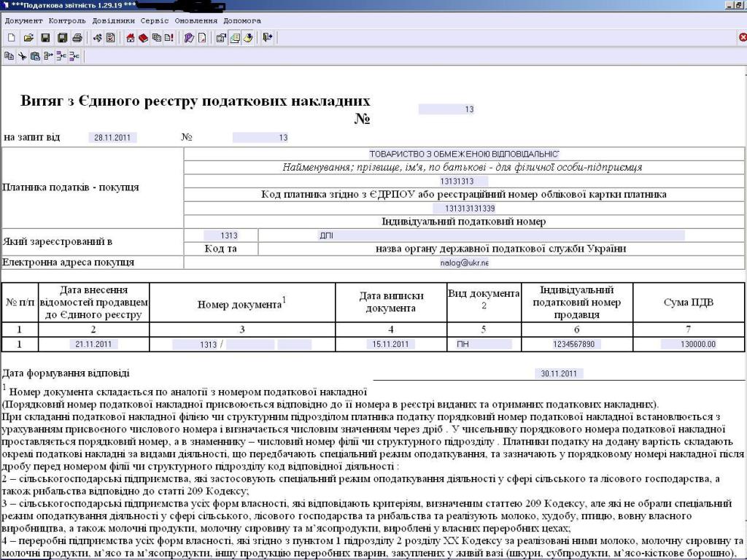This screenshot has width=747, height=560.
Task: Click the red circle X icon
Action: pos(742,37)
